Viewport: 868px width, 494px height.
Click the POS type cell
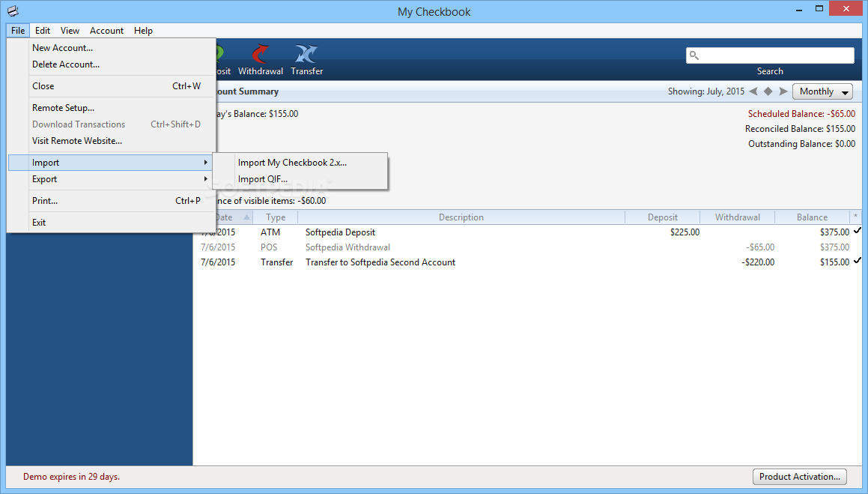pos(269,247)
